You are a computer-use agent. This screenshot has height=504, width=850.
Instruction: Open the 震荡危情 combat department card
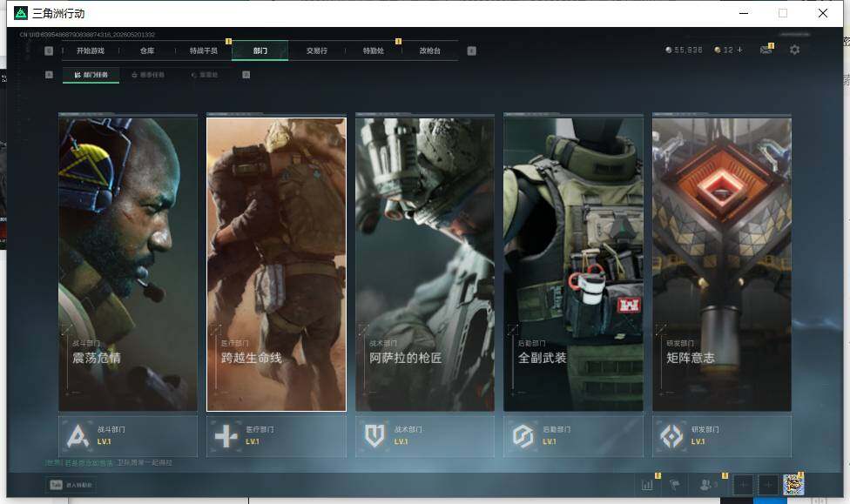(128, 264)
